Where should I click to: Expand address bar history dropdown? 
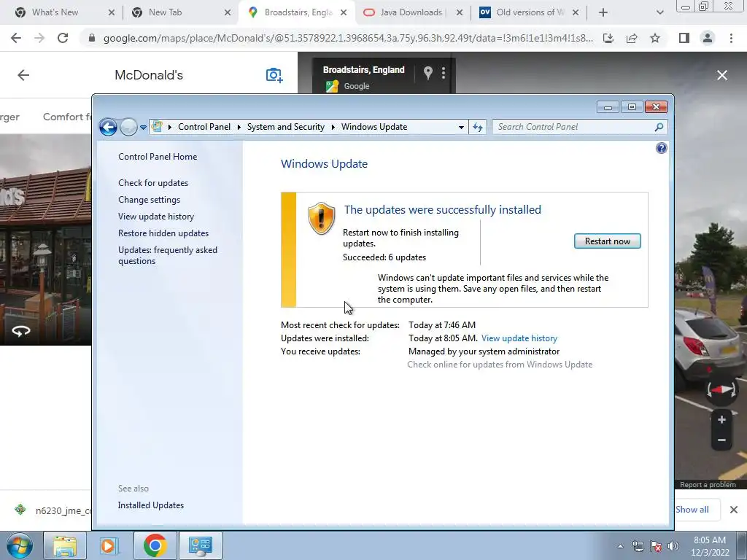(x=461, y=127)
